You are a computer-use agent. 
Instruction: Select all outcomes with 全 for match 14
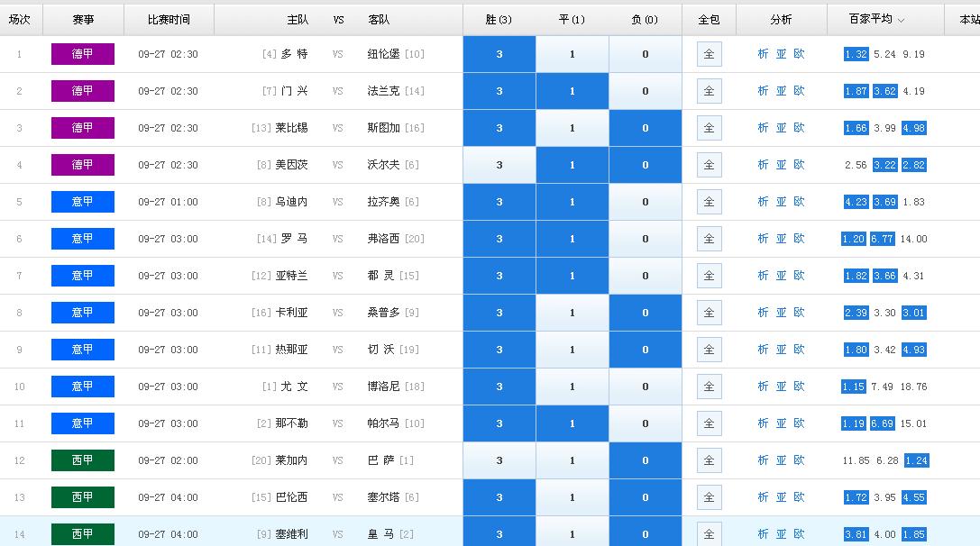pos(709,533)
